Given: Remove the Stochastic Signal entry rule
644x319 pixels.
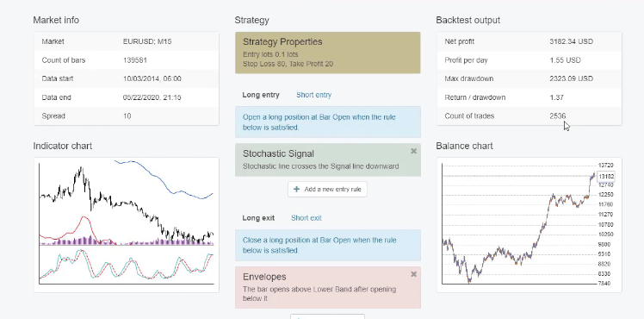Looking at the screenshot, I should click(x=413, y=151).
